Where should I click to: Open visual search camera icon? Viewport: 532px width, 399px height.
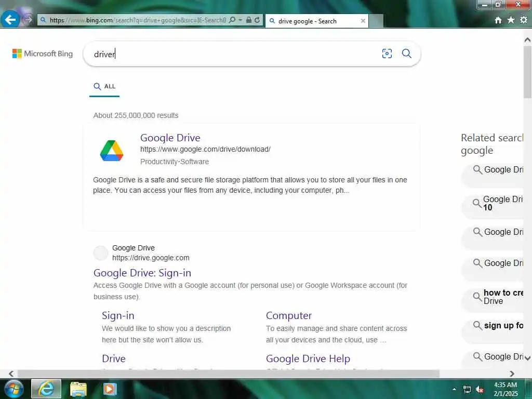[387, 54]
